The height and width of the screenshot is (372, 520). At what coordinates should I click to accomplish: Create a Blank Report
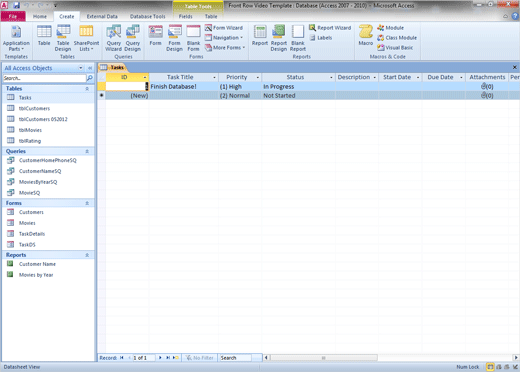tap(298, 38)
